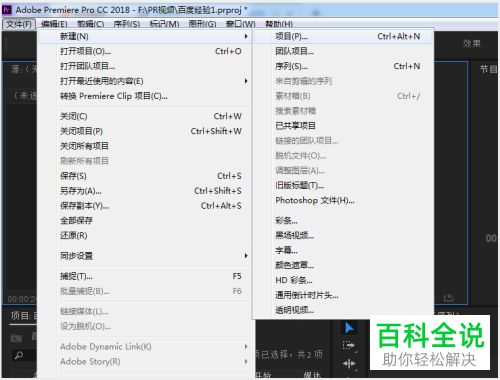
Task: Expand the Adobe Story(R) submenu
Action: [145, 361]
